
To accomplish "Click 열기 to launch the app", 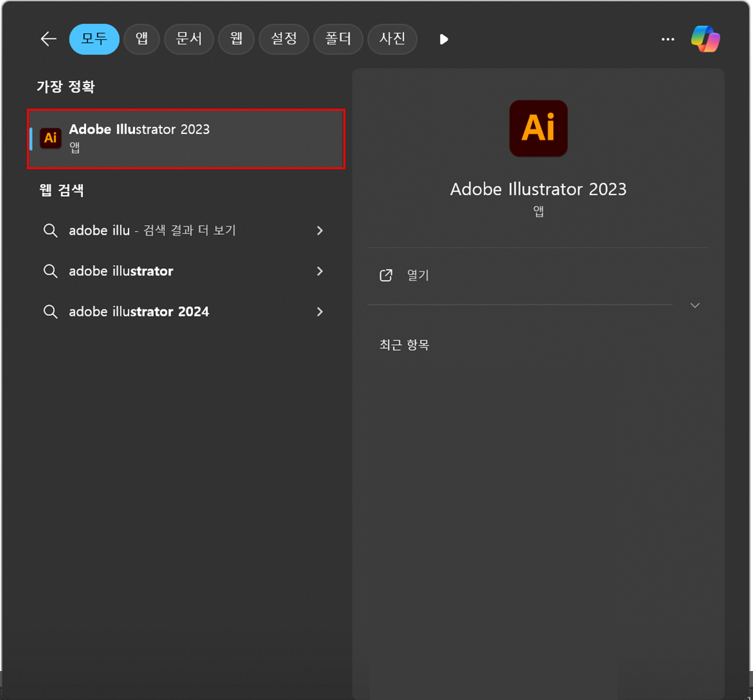I will pyautogui.click(x=418, y=275).
